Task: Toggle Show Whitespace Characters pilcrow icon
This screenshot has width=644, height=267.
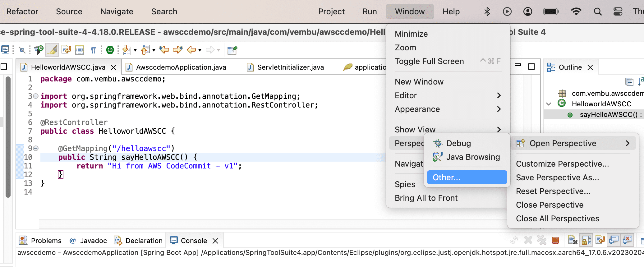Action: (93, 50)
